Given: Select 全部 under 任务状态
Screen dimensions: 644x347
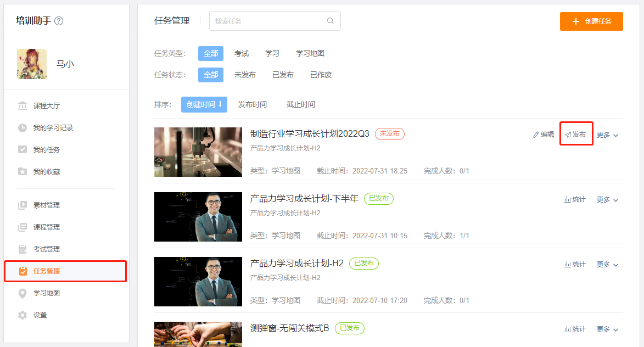Looking at the screenshot, I should (211, 75).
